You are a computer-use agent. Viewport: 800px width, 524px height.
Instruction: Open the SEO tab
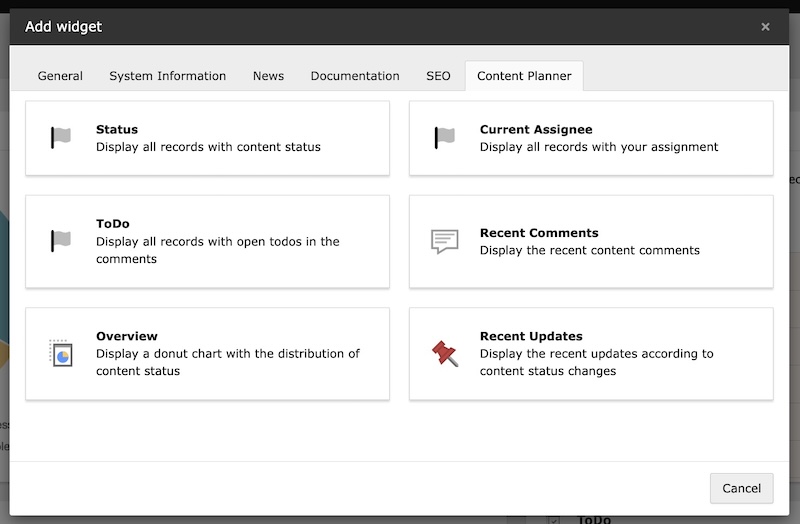[438, 76]
